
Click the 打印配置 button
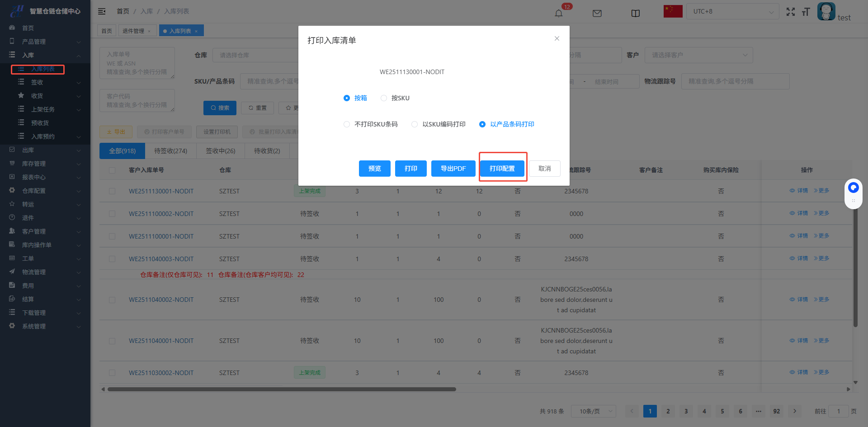point(502,169)
